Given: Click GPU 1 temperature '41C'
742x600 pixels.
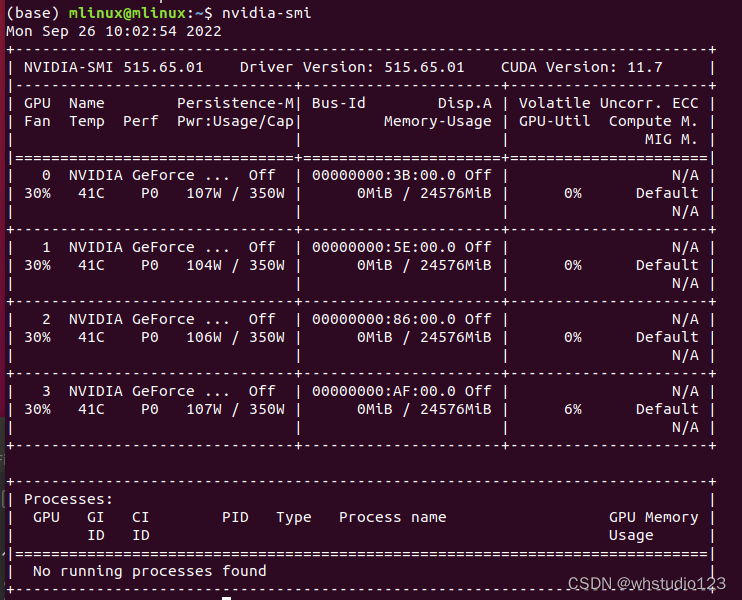Looking at the screenshot, I should pyautogui.click(x=91, y=265).
